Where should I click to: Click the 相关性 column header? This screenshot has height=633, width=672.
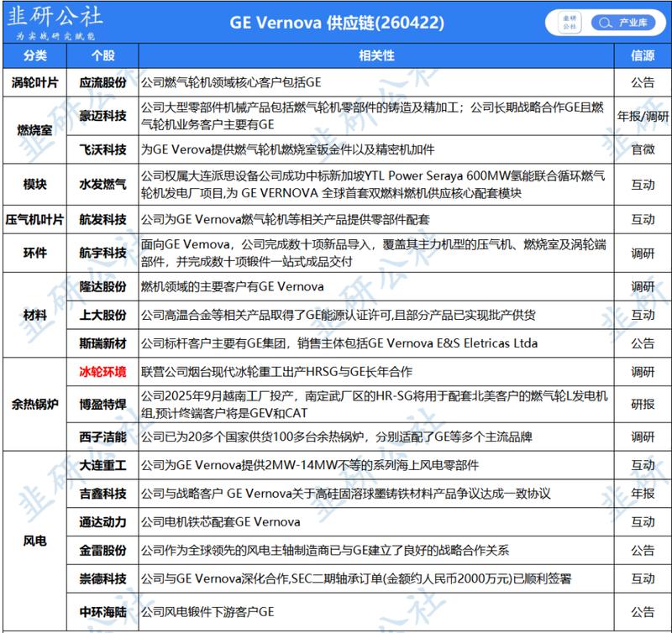(376, 55)
